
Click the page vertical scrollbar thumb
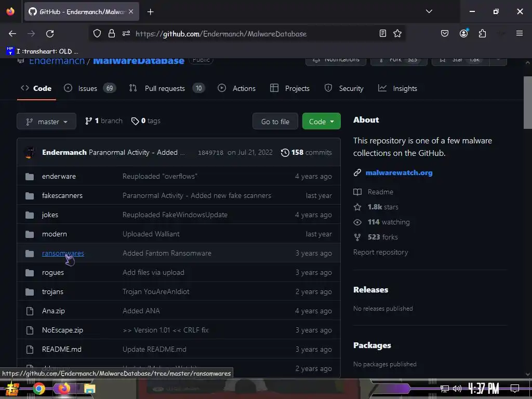527,102
